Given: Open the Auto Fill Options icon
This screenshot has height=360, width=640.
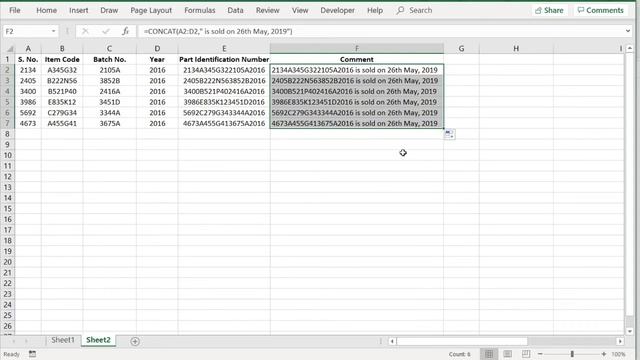Looking at the screenshot, I should [x=449, y=134].
